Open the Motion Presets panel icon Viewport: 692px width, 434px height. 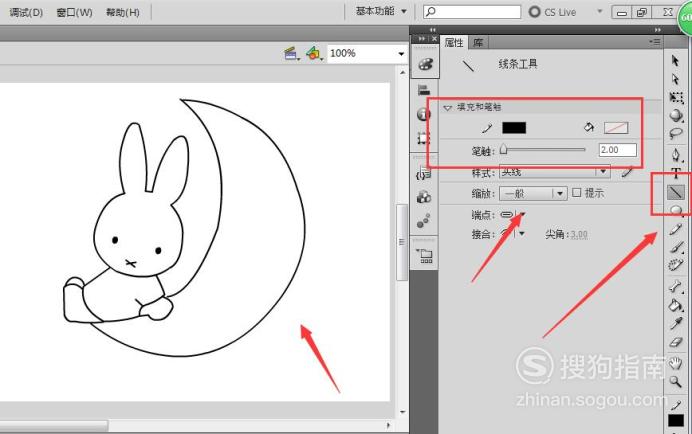[423, 221]
